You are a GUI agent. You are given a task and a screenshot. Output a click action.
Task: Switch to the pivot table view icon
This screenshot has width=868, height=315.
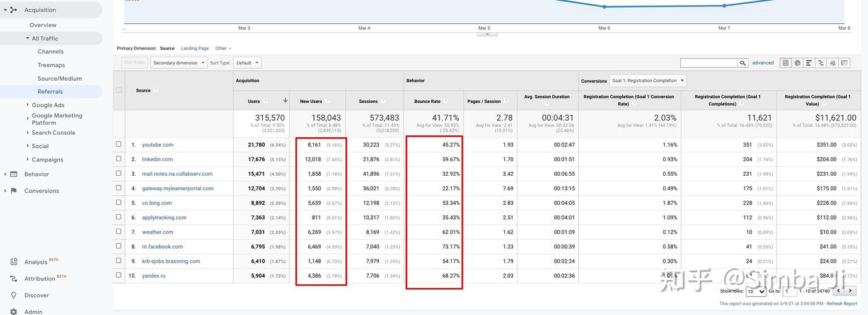845,63
